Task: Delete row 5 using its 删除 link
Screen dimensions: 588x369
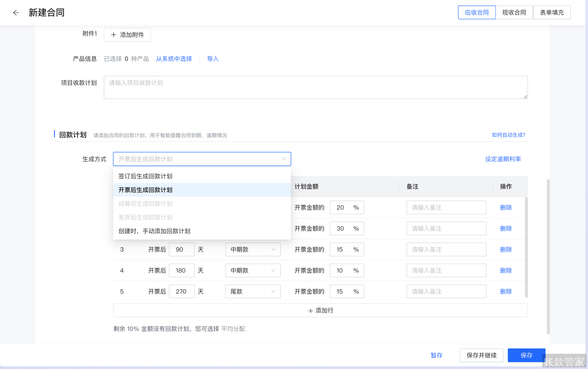Action: (506, 291)
